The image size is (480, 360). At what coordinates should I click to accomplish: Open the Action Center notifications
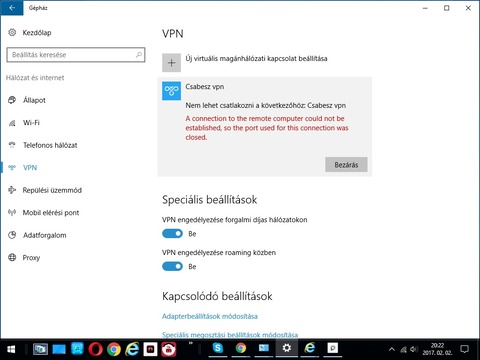pyautogui.click(x=464, y=349)
